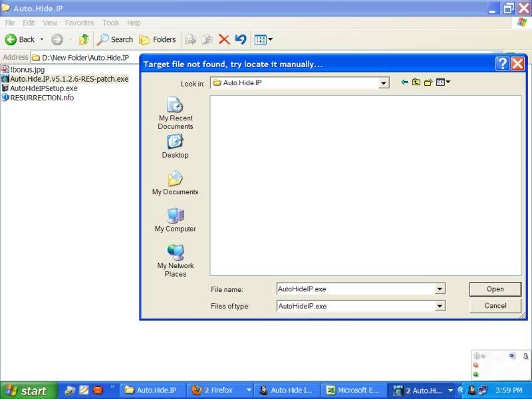Open the Favorites menu
This screenshot has width=532, height=399.
[79, 23]
